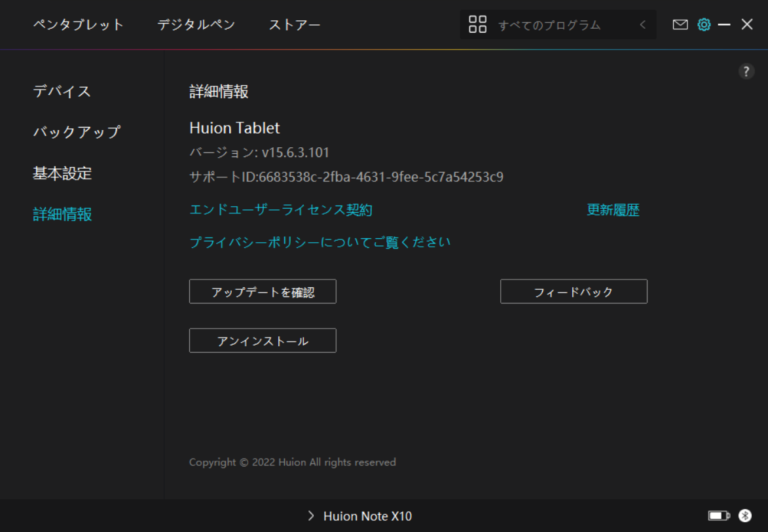Screen dimensions: 768x532
Task: Click the arrow beside すべてのプログラム
Action: point(643,25)
